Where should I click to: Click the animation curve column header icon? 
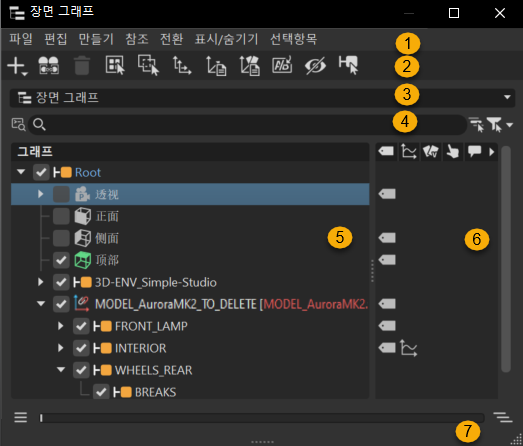(409, 151)
